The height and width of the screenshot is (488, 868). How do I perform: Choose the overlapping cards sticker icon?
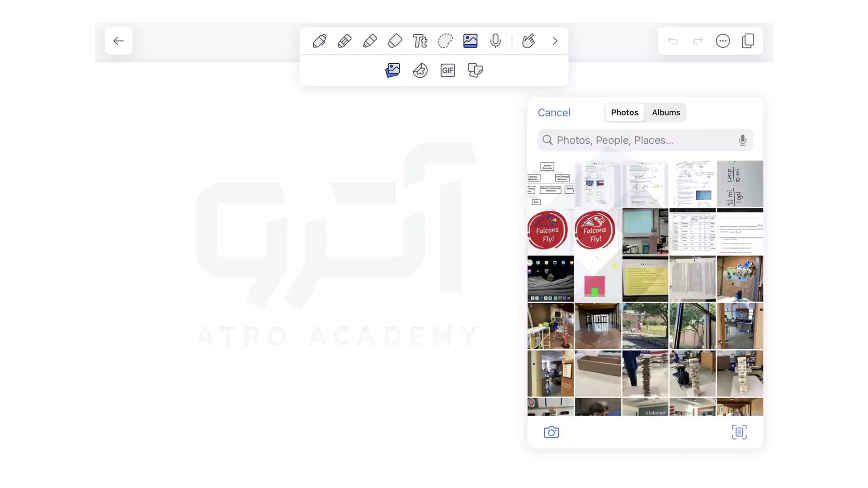coord(475,70)
